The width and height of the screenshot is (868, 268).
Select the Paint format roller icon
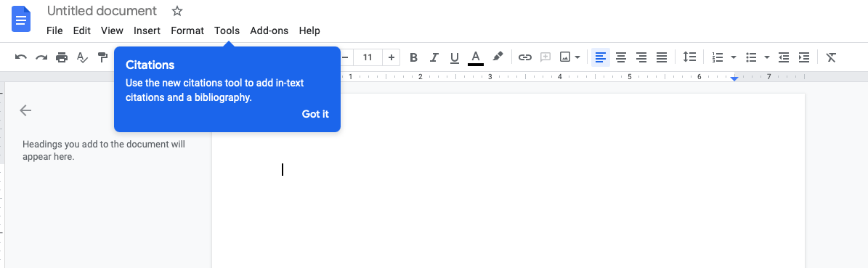pos(102,57)
